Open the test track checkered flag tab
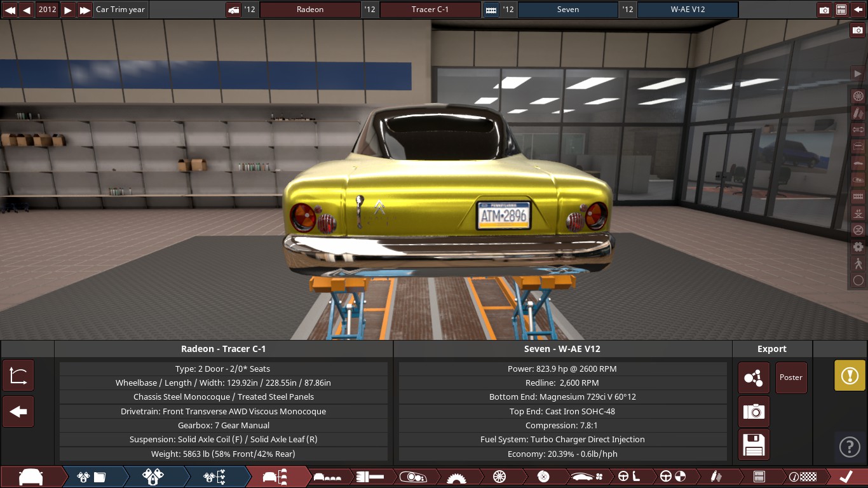This screenshot has height=488, width=868. click(802, 477)
